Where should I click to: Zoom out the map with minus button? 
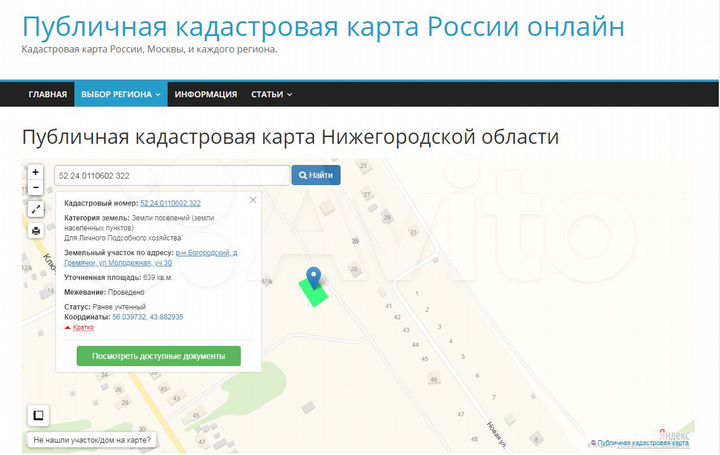click(35, 187)
